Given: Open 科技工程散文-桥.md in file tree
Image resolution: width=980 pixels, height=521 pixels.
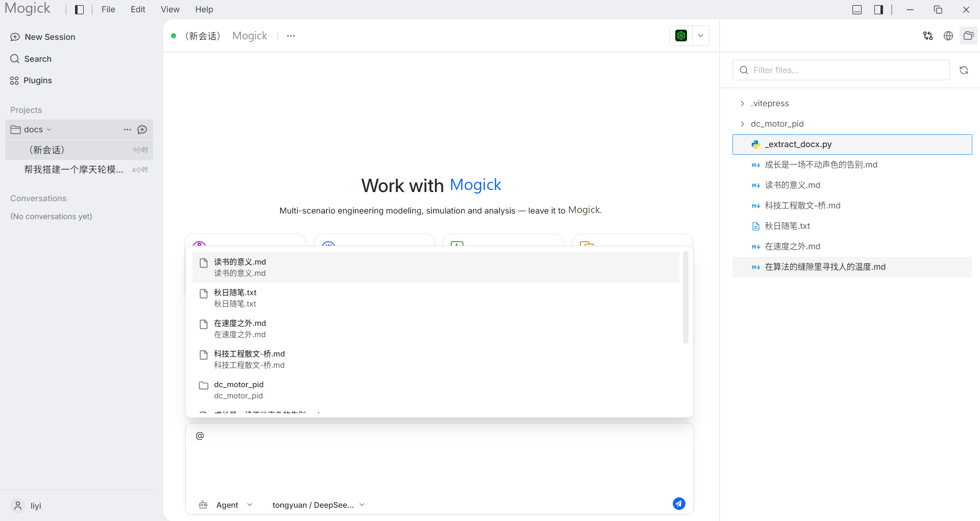Looking at the screenshot, I should click(x=852, y=206).
